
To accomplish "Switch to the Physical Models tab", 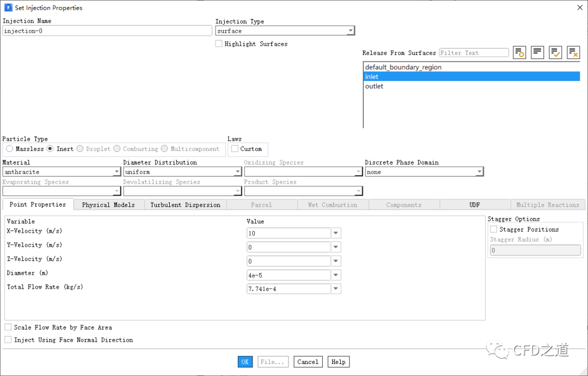I will click(x=108, y=205).
